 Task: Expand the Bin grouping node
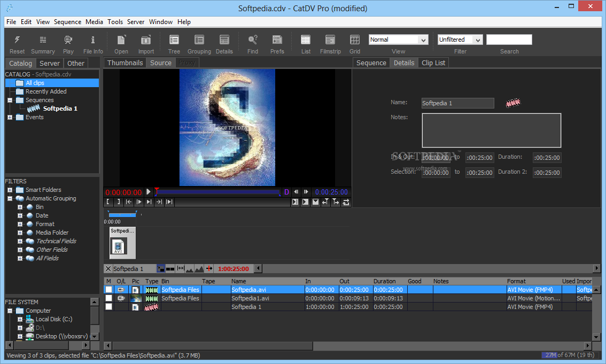pyautogui.click(x=20, y=207)
